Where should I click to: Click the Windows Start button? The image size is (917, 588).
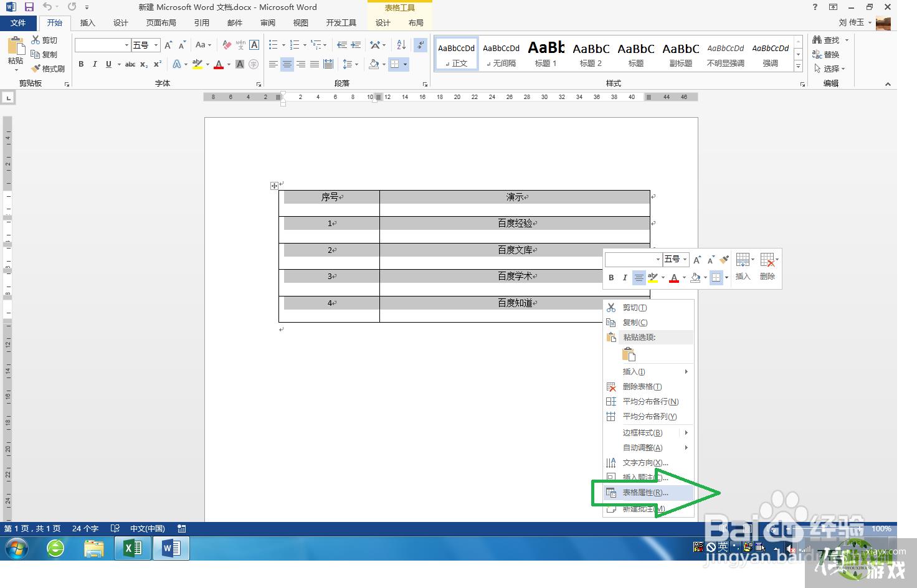17,549
